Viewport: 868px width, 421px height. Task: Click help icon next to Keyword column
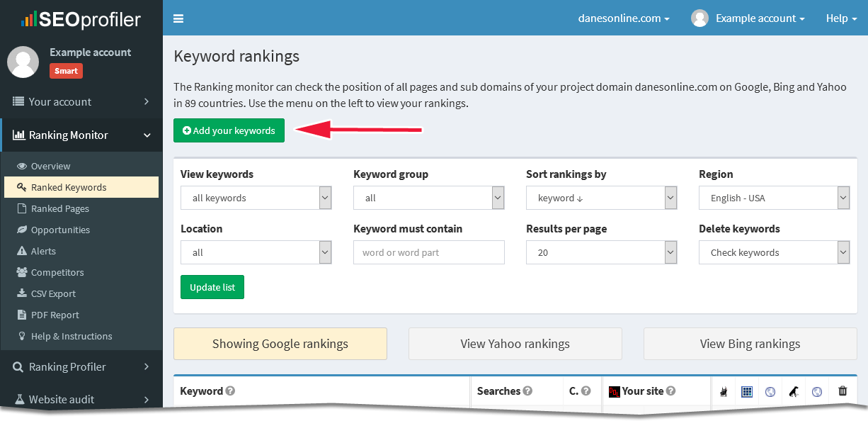point(230,391)
